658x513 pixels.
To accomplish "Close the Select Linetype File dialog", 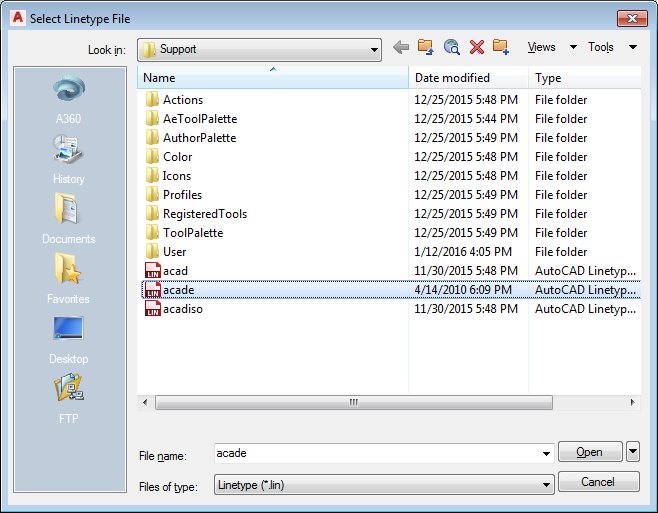I will 632,18.
